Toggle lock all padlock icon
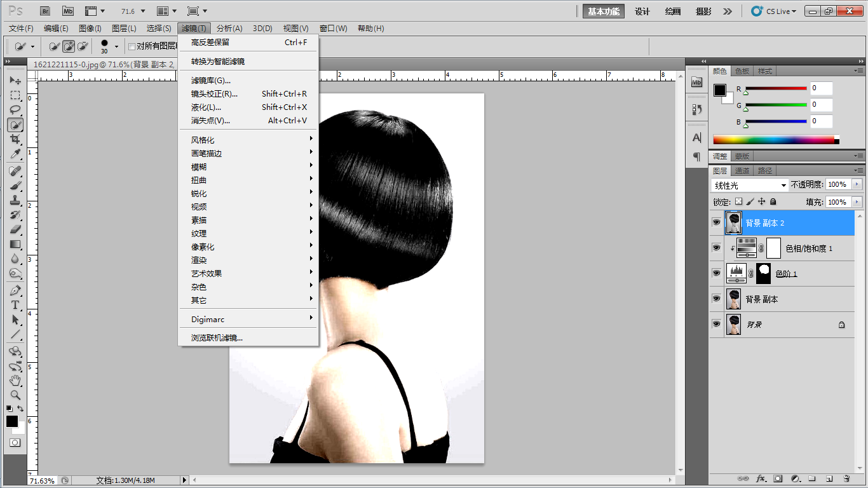 coord(773,201)
